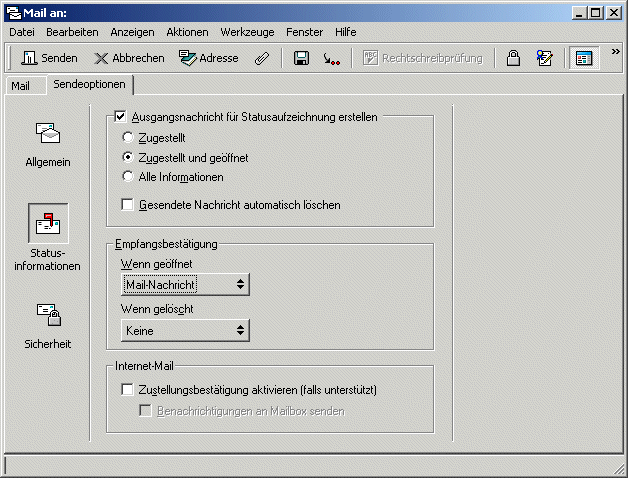
Task: Select Alle Informationen radio option
Action: click(x=128, y=176)
